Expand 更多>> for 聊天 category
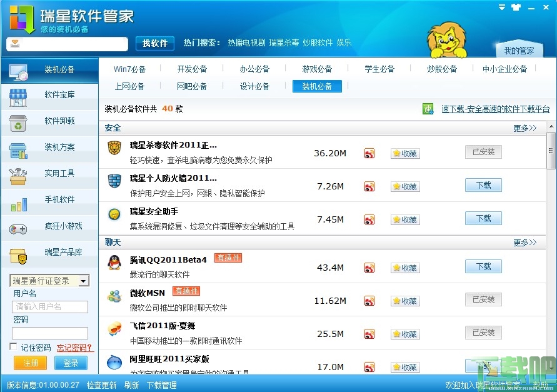Screen dimensions: 557x392 pos(524,243)
